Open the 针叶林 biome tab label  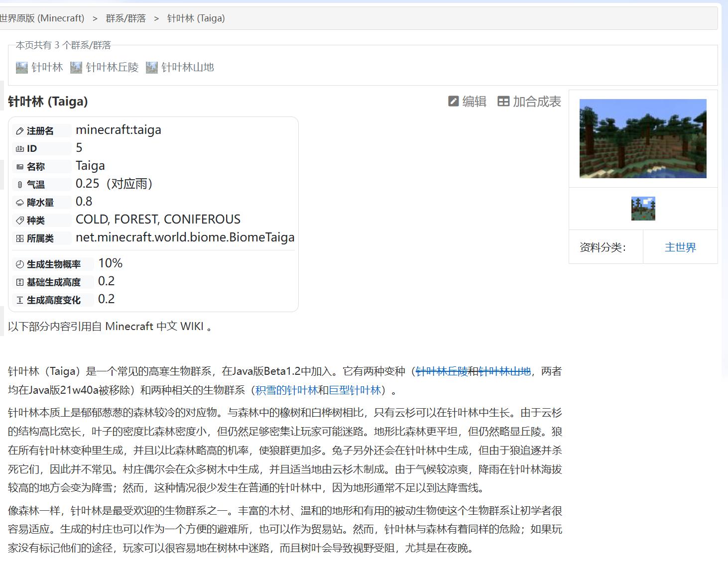tap(47, 68)
